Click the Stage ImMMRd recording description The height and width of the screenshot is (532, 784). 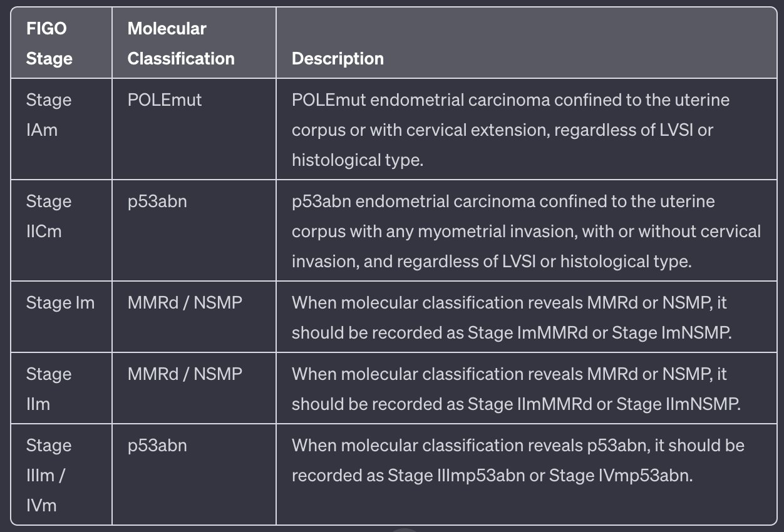[x=511, y=318]
